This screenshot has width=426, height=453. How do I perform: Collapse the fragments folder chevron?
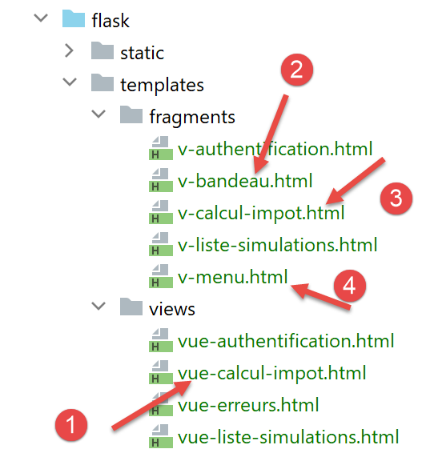[x=99, y=114]
